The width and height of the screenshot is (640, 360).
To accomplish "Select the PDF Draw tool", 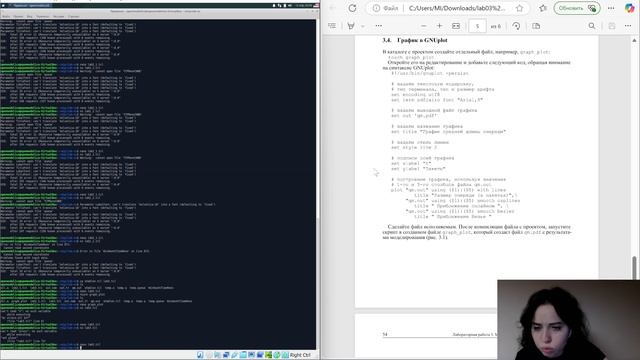I will coord(351,26).
